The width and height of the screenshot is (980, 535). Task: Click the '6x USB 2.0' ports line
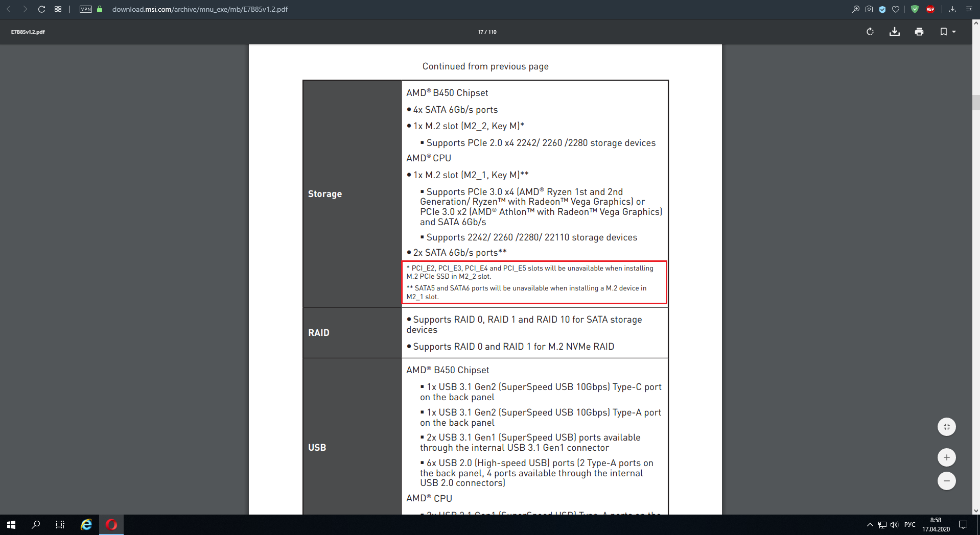coord(536,473)
